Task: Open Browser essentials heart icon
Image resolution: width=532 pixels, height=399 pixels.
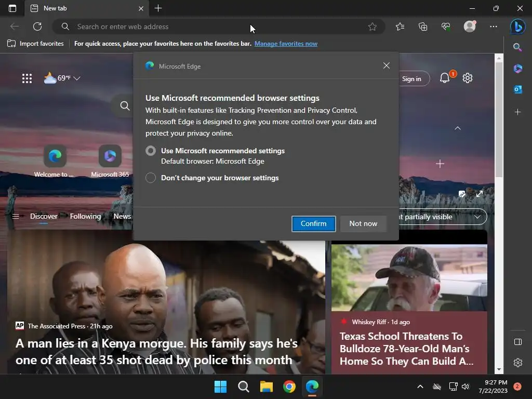Action: pyautogui.click(x=446, y=26)
